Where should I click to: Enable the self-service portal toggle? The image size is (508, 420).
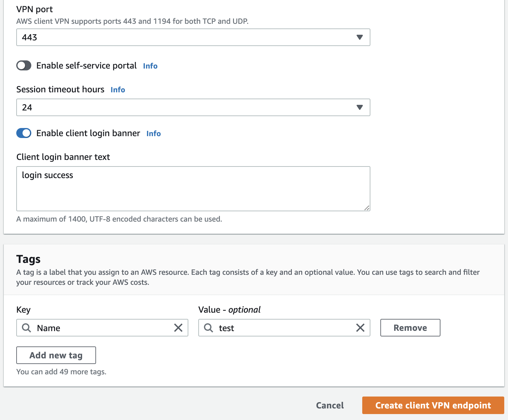coord(24,66)
